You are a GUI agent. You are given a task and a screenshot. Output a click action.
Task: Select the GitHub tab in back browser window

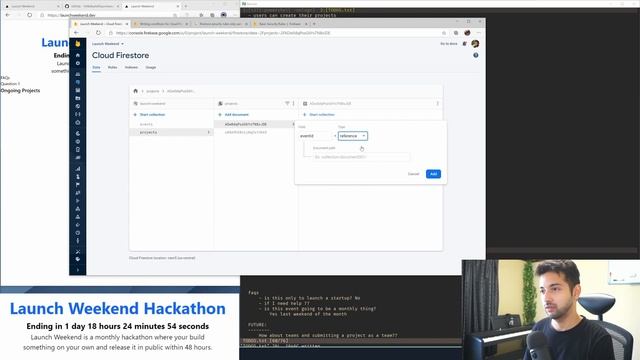pyautogui.click(x=91, y=7)
